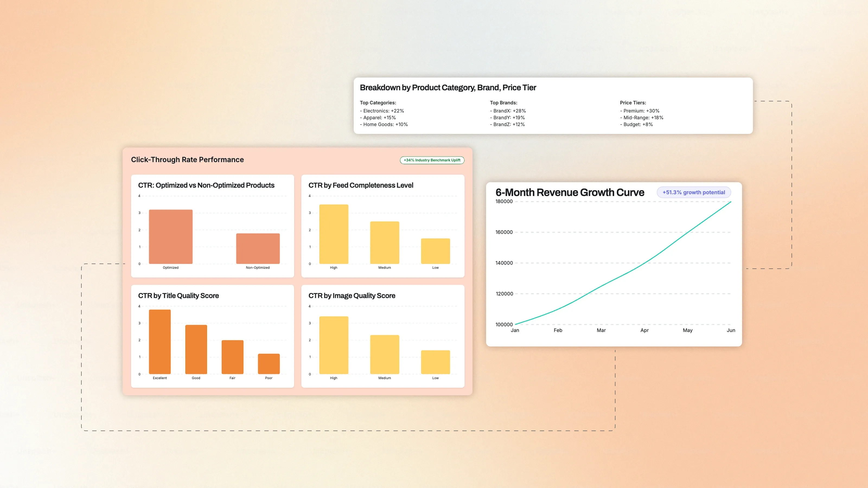868x488 pixels.
Task: Click the 180000 axis label on revenue chart
Action: click(x=504, y=201)
